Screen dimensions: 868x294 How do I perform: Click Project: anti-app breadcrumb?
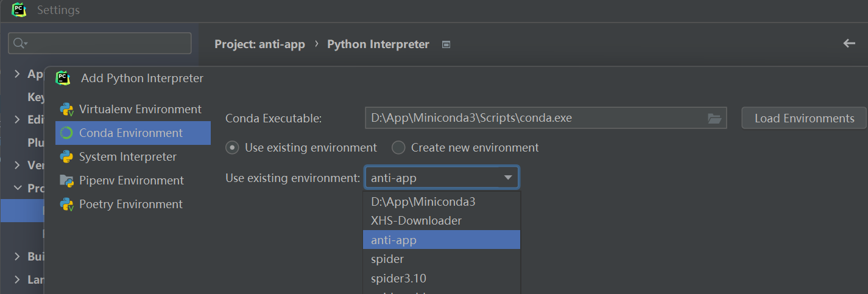259,44
